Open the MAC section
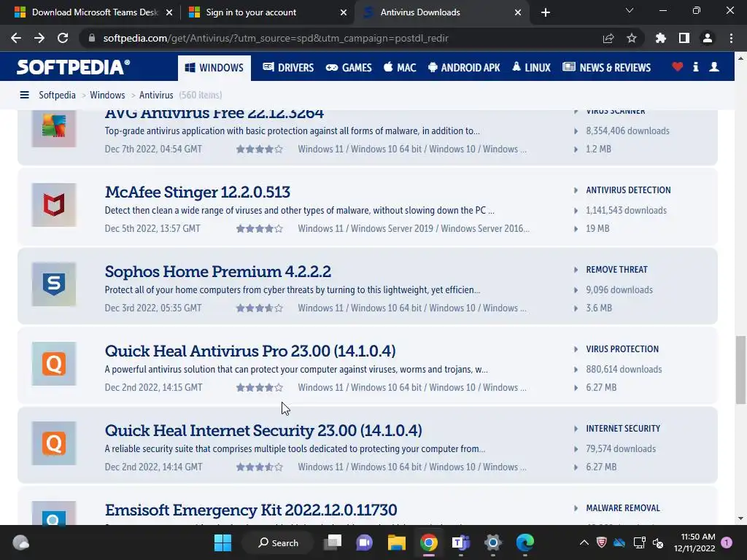747x560 pixels. pos(400,68)
